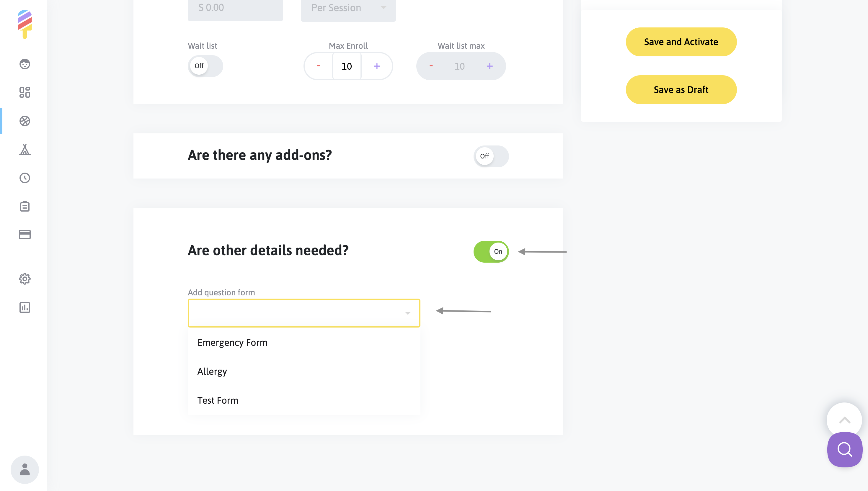Open the camp tent icon
Image resolution: width=868 pixels, height=491 pixels.
point(25,149)
